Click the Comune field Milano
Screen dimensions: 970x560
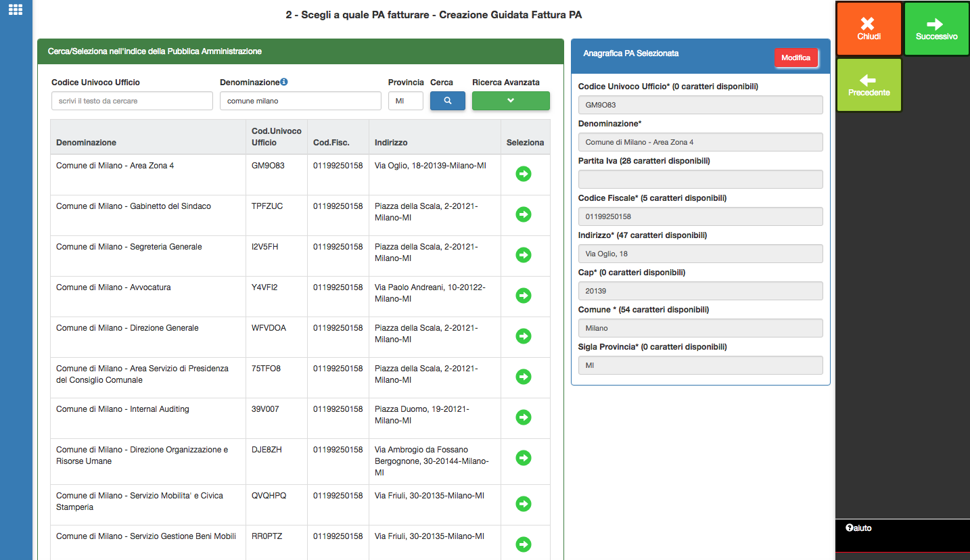(700, 328)
